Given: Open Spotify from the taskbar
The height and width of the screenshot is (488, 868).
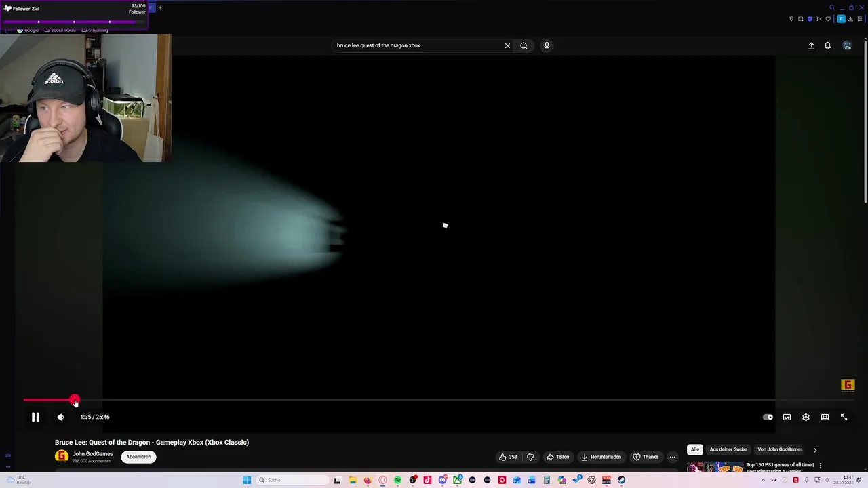Looking at the screenshot, I should coord(397,480).
